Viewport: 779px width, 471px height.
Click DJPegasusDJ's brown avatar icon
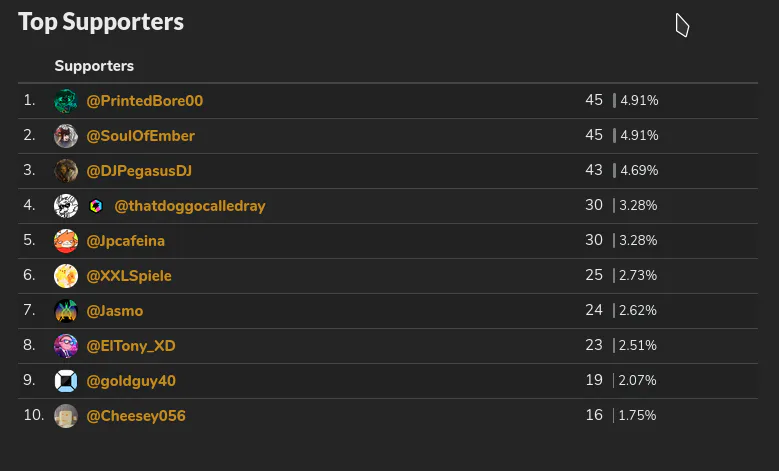click(66, 171)
